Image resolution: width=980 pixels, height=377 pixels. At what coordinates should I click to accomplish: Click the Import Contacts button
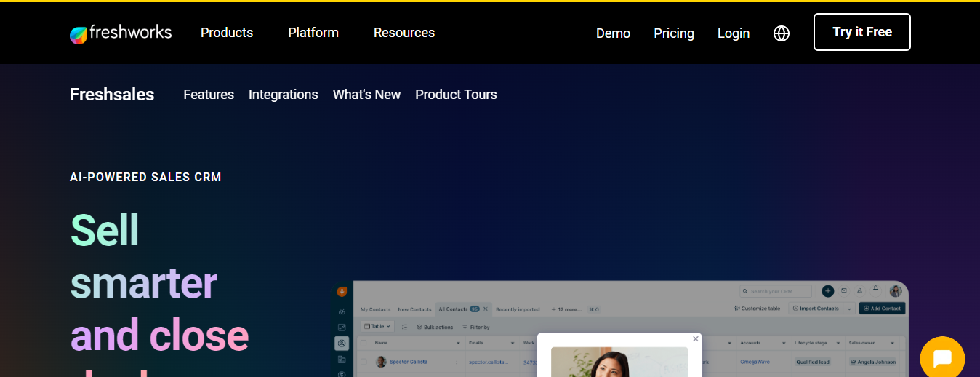816,309
